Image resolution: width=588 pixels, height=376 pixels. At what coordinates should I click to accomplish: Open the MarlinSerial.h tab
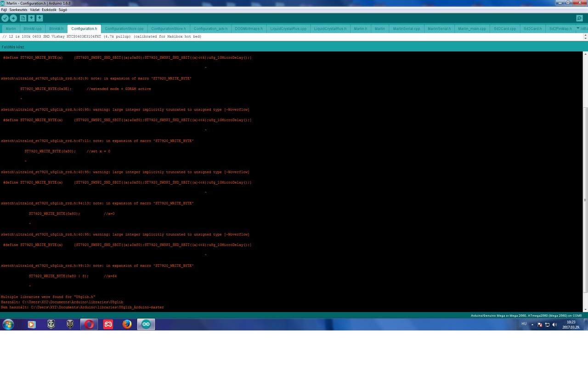pos(439,28)
